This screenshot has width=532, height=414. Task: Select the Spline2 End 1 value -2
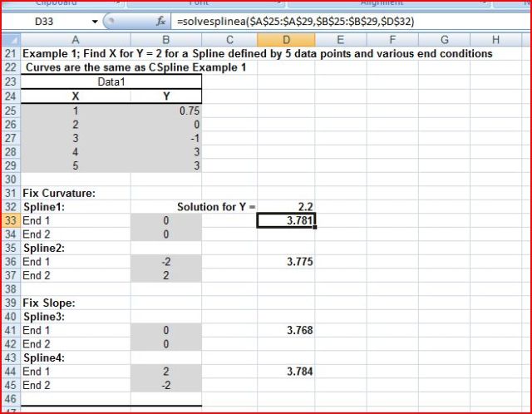pyautogui.click(x=165, y=262)
